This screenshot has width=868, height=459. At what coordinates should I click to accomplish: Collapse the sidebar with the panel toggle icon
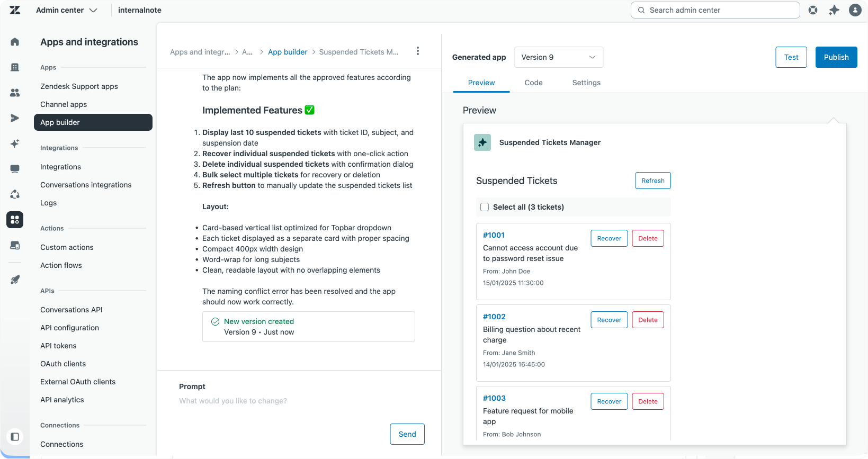(x=15, y=437)
